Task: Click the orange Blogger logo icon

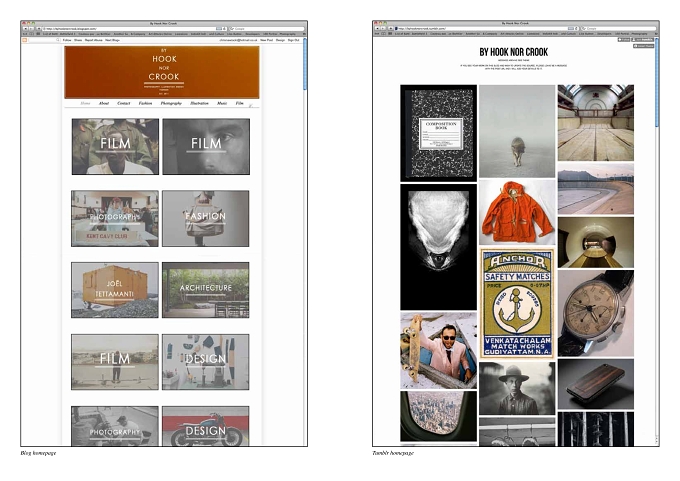Action: 25,40
